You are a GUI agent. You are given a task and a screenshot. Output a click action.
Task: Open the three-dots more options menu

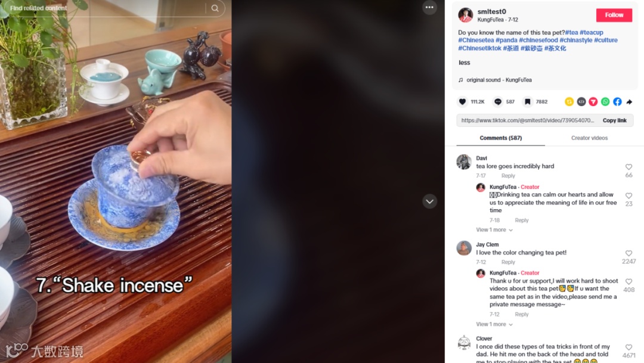coord(429,7)
